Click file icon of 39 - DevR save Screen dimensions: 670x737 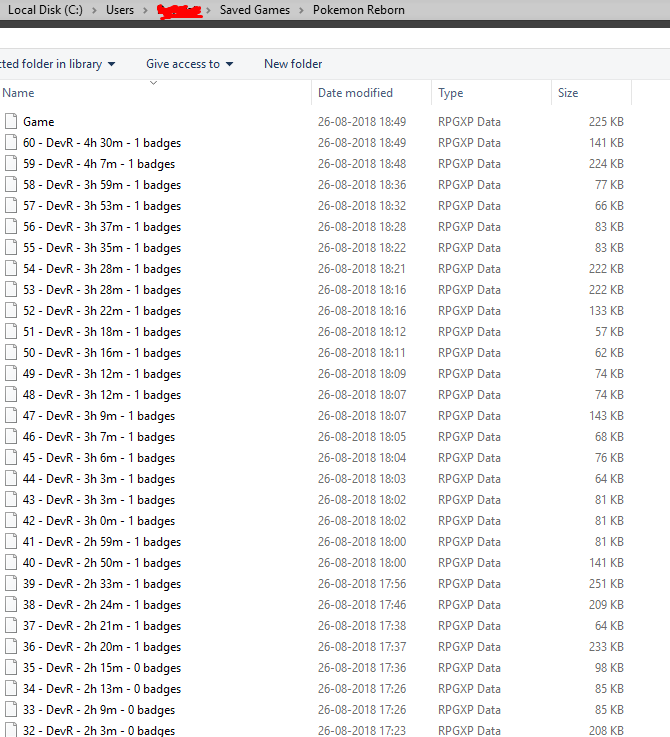point(11,583)
